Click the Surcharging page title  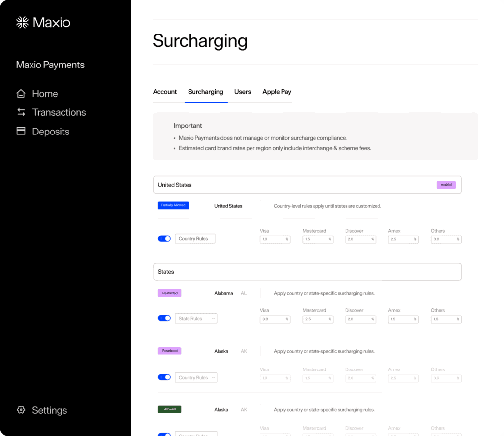click(x=200, y=41)
